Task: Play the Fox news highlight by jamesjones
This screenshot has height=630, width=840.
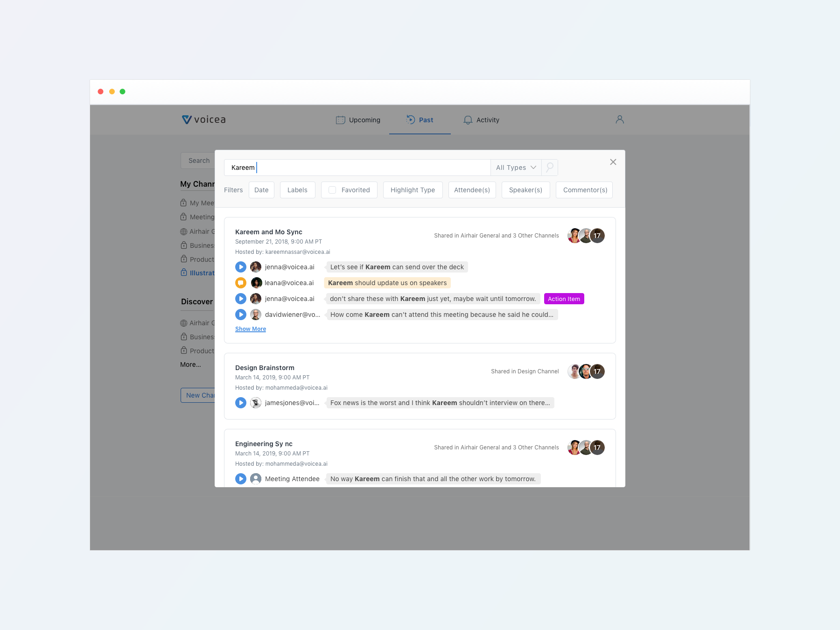Action: (241, 403)
